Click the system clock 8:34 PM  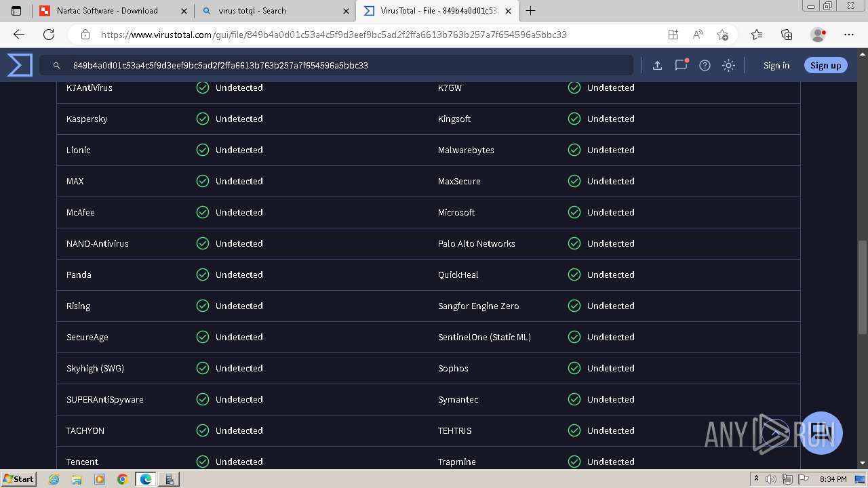(833, 479)
